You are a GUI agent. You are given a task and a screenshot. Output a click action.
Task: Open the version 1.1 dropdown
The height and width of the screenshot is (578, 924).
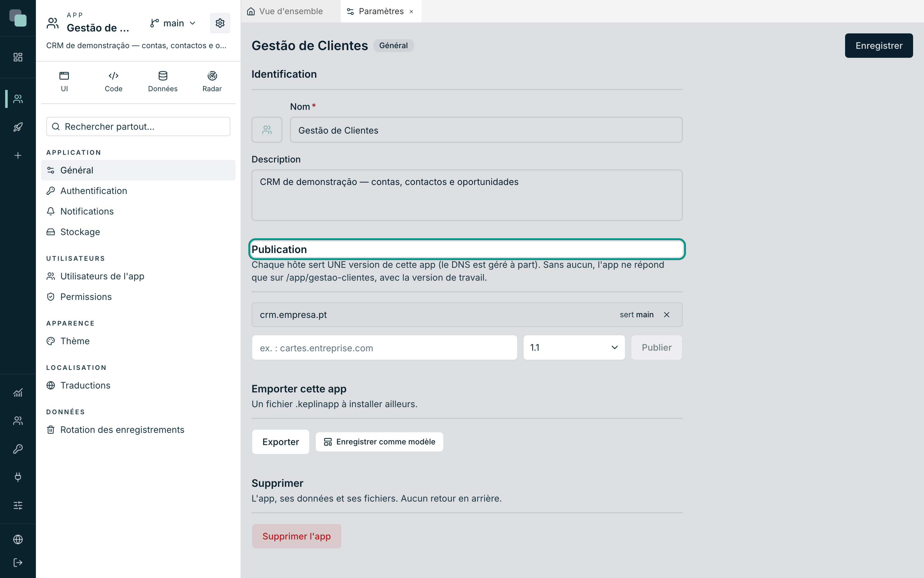574,347
